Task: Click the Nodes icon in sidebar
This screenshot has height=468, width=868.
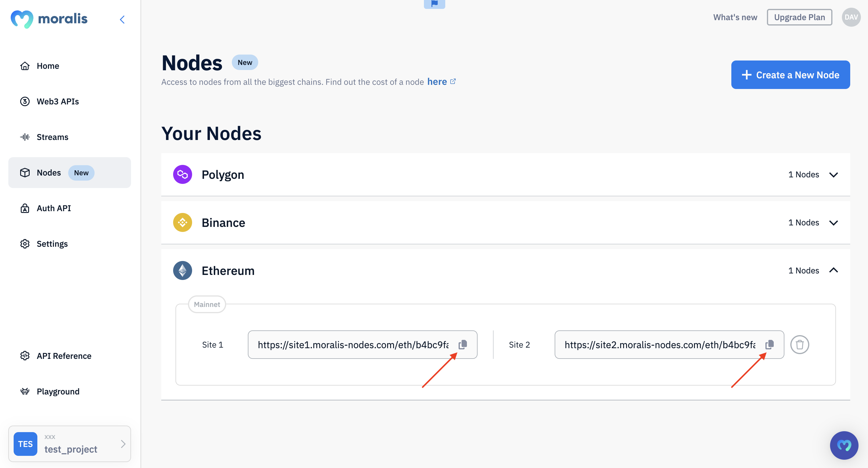Action: point(24,172)
